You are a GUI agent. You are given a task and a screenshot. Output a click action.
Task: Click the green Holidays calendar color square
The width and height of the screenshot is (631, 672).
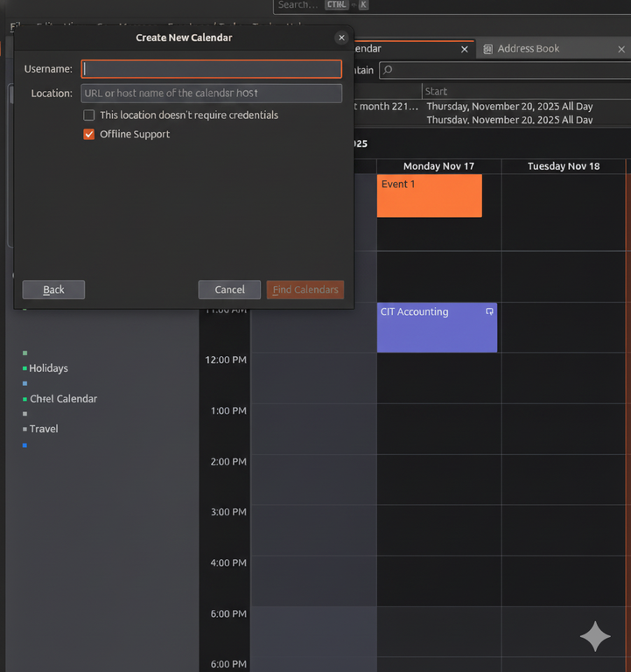[25, 368]
